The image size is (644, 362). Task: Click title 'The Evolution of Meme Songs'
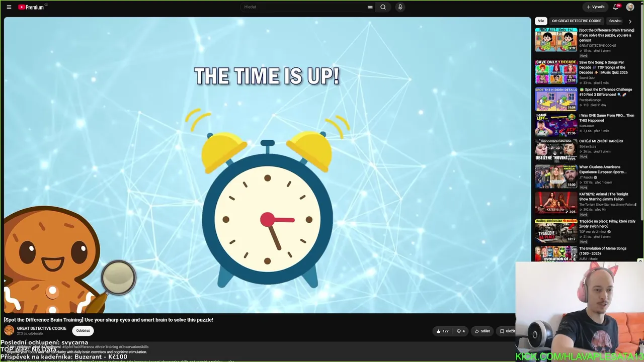603,251
